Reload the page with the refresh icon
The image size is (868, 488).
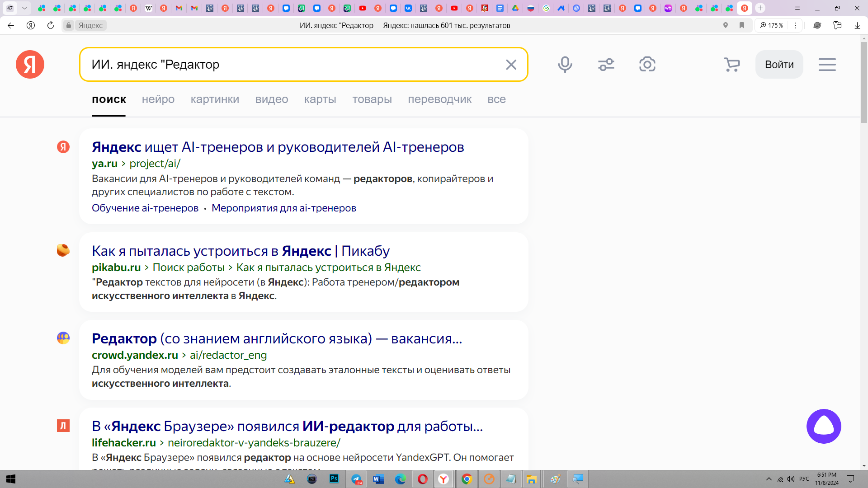[51, 25]
